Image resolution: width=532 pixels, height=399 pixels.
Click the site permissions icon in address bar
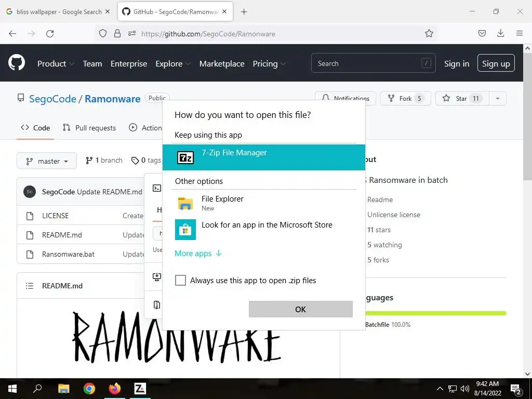132,33
